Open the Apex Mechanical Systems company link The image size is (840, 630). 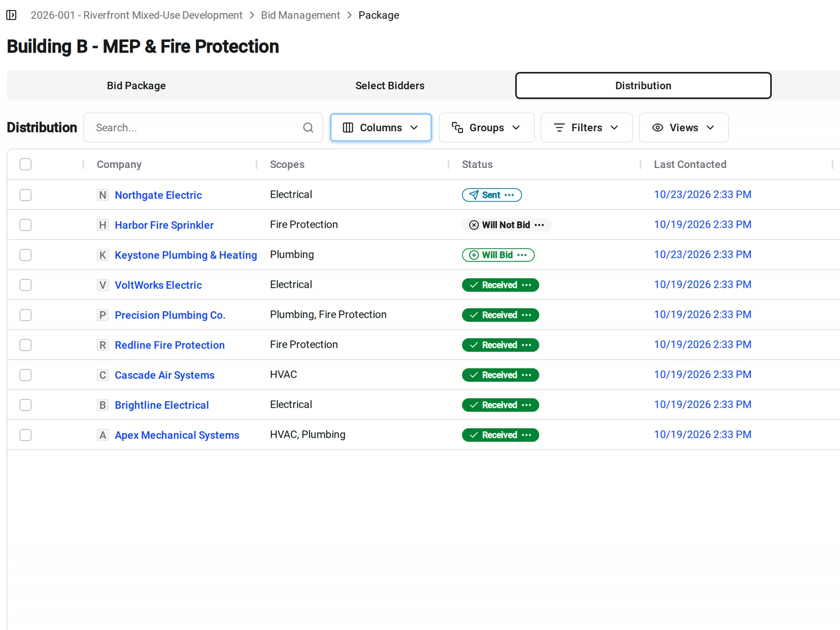tap(177, 435)
